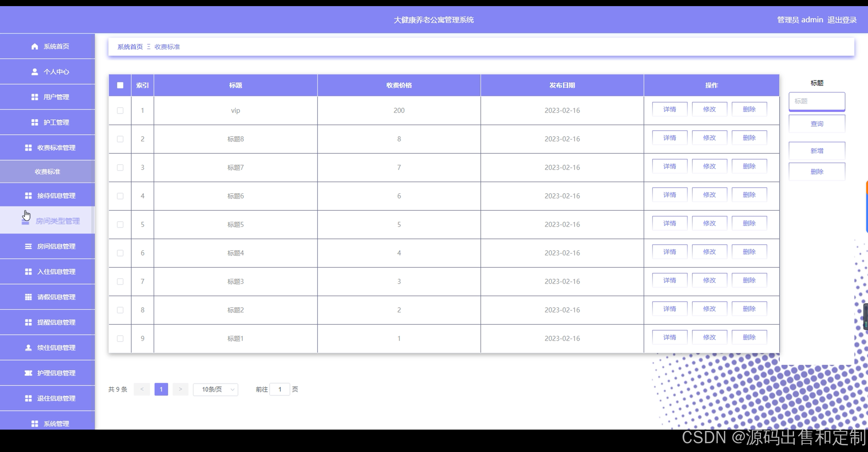The image size is (868, 452).
Task: Click the table icon beside 请假信息管理
Action: (x=28, y=297)
